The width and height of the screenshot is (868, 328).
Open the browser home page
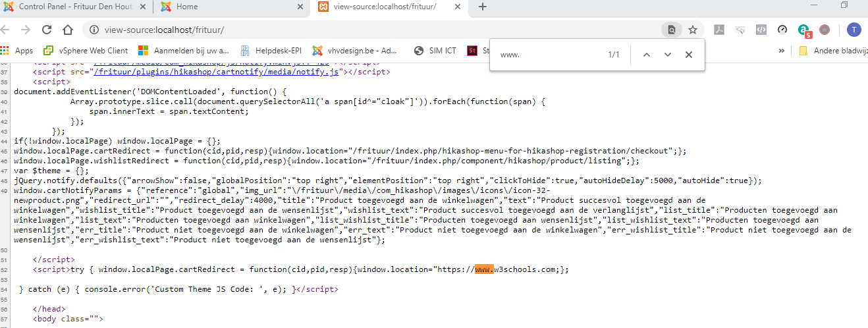click(67, 30)
